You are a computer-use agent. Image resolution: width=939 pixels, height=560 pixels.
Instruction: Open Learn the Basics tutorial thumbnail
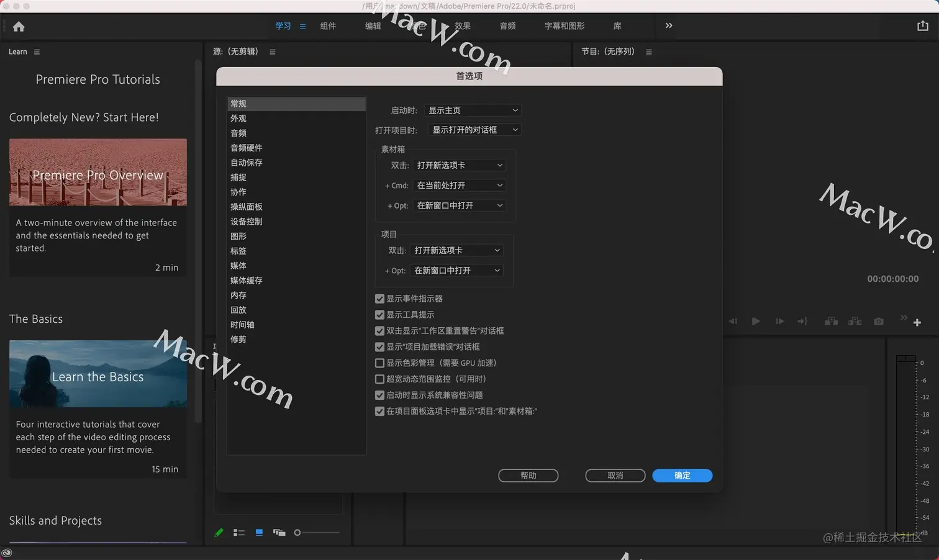98,374
